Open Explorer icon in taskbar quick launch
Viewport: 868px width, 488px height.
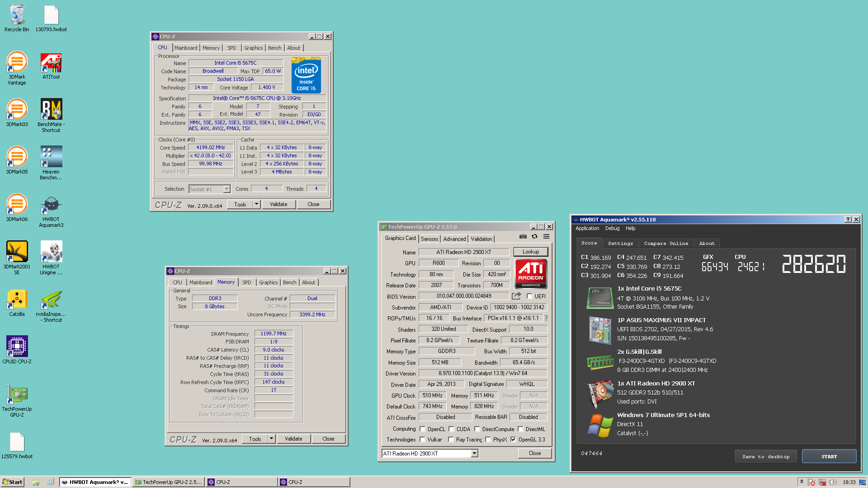pos(36,482)
